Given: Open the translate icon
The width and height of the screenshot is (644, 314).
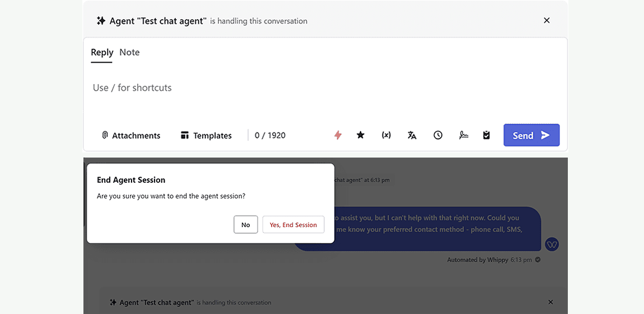Looking at the screenshot, I should click(412, 135).
